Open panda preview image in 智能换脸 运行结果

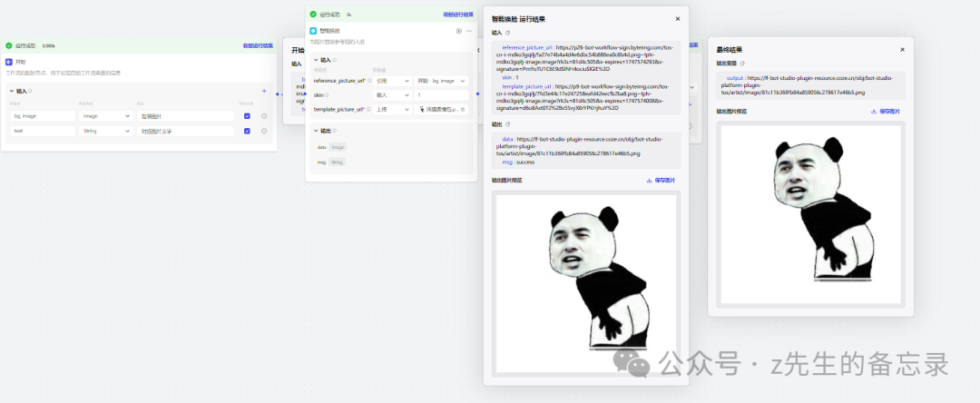[586, 283]
